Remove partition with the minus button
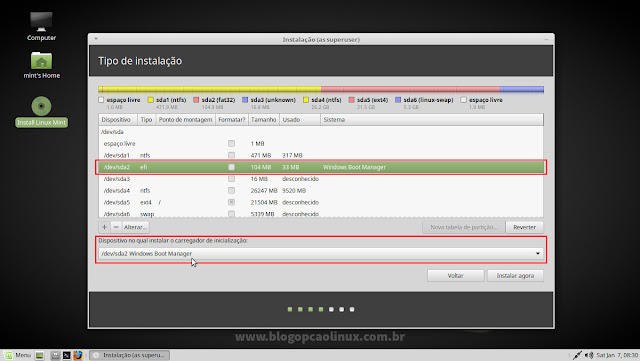This screenshot has height=361, width=640. click(116, 227)
